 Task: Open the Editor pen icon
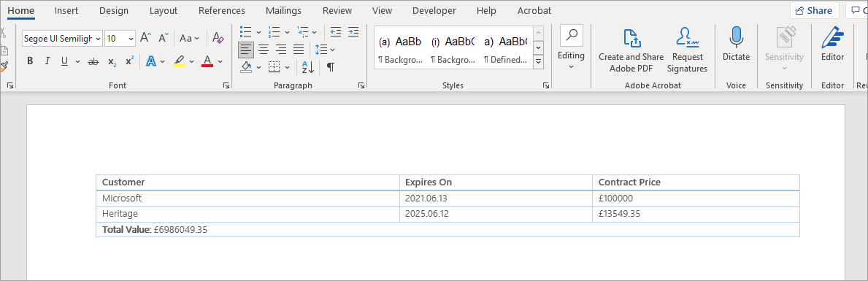click(x=832, y=45)
